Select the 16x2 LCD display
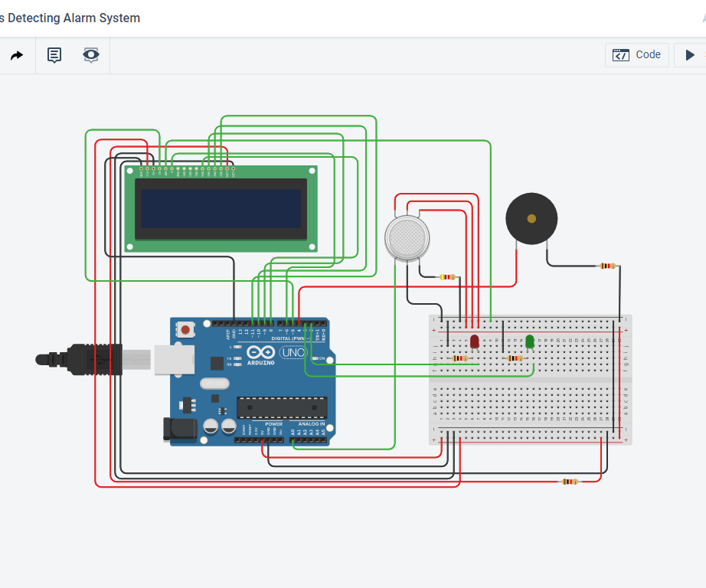The height and width of the screenshot is (588, 706). 222,211
